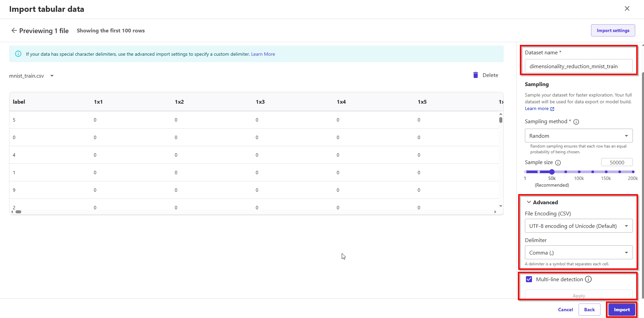Click the info icon beside Sample size

point(558,163)
